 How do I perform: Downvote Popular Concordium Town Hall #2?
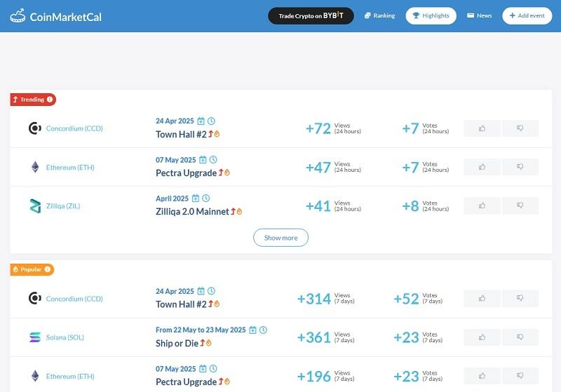(x=520, y=298)
